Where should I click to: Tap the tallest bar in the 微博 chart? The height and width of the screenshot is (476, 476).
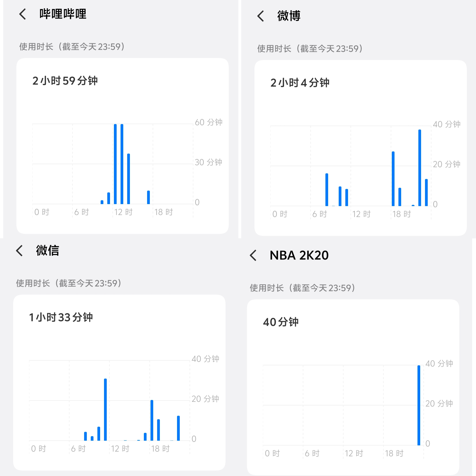420,168
